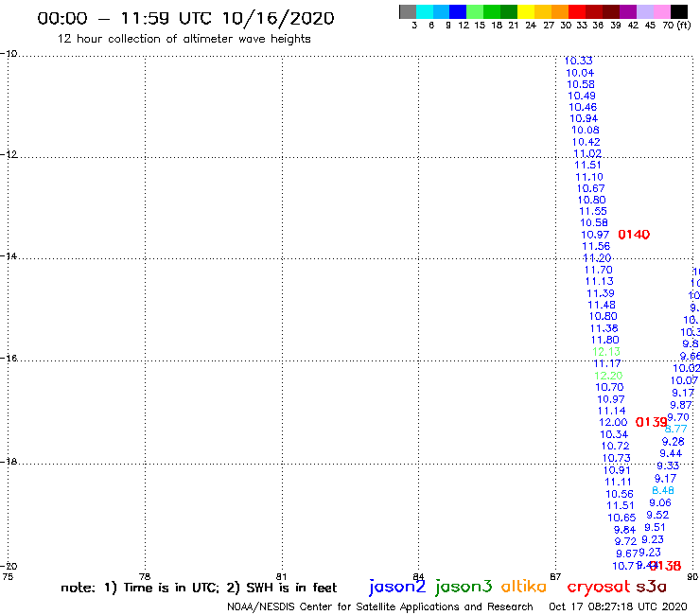This screenshot has width=700, height=615.
Task: Click the '(ft)' unit label in legend
Action: tap(684, 26)
